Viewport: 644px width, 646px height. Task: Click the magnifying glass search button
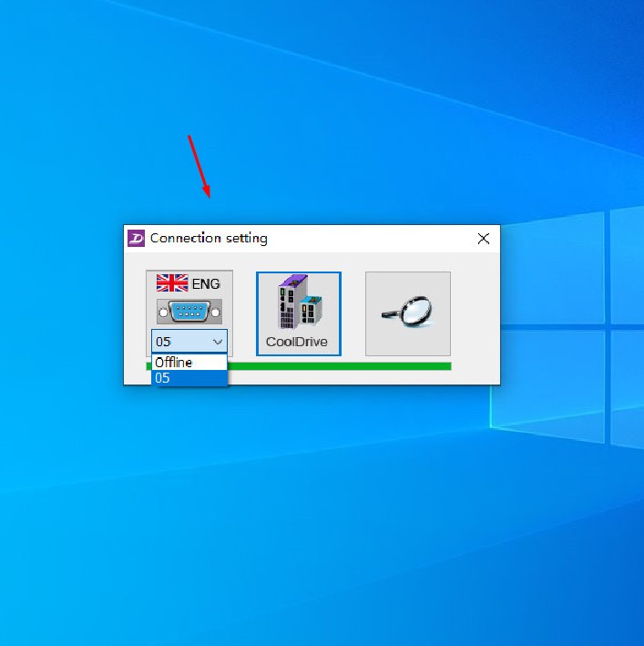click(x=408, y=313)
